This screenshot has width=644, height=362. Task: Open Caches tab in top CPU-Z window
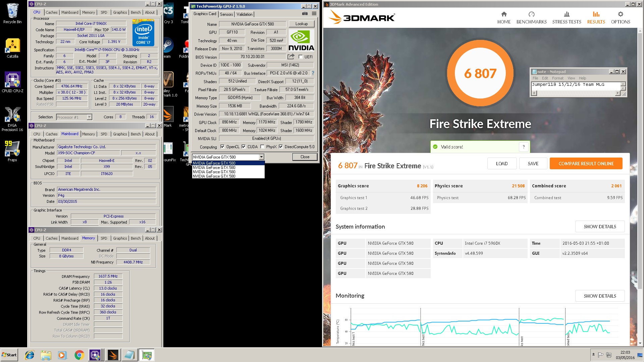click(52, 12)
